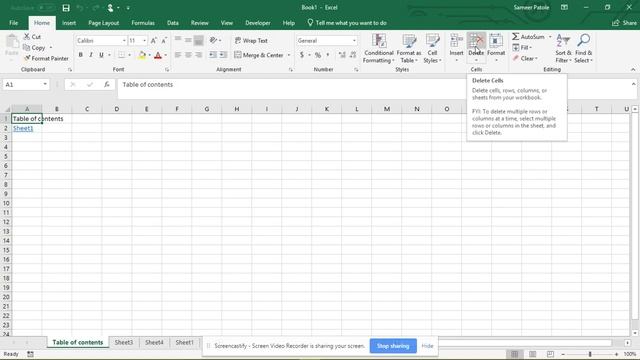Switch to Page Layout view icon
This screenshot has width=640, height=360.
point(532,354)
